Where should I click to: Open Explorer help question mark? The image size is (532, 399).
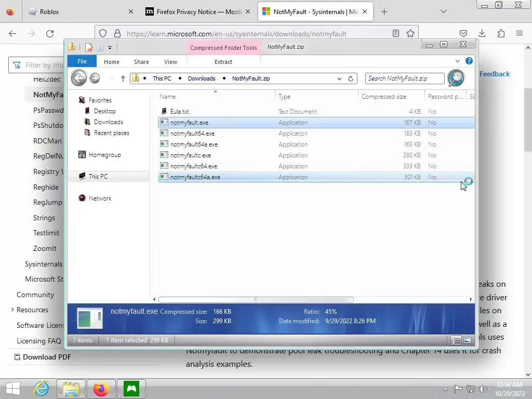pyautogui.click(x=469, y=61)
